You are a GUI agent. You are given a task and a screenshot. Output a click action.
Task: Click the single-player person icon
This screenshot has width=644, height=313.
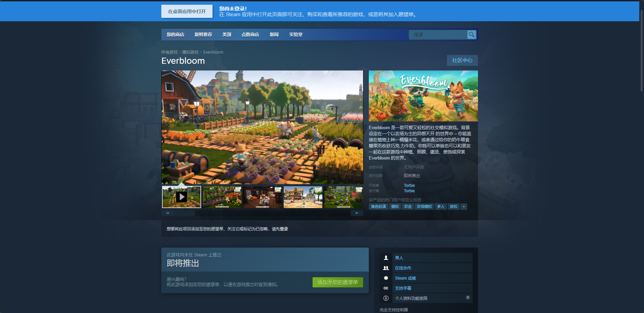tap(386, 258)
